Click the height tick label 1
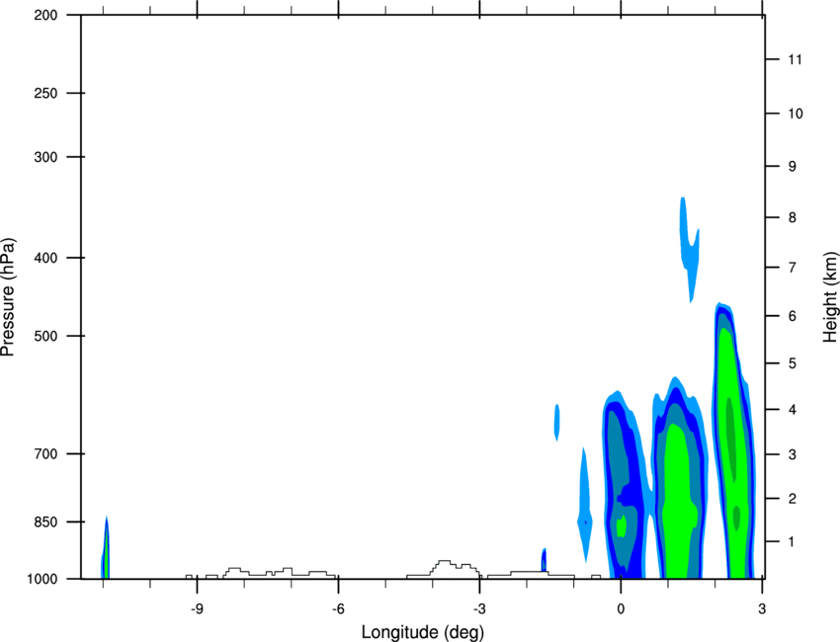The height and width of the screenshot is (642, 840). (x=792, y=542)
